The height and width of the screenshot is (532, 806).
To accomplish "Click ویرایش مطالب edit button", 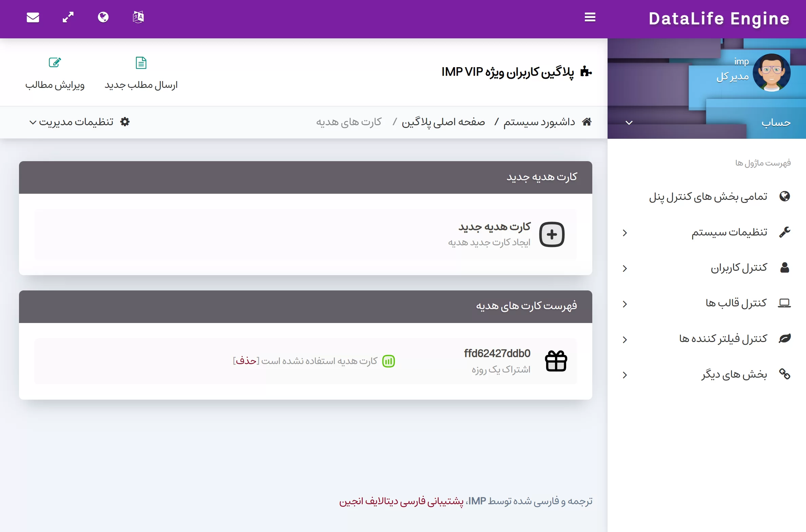I will pyautogui.click(x=55, y=73).
